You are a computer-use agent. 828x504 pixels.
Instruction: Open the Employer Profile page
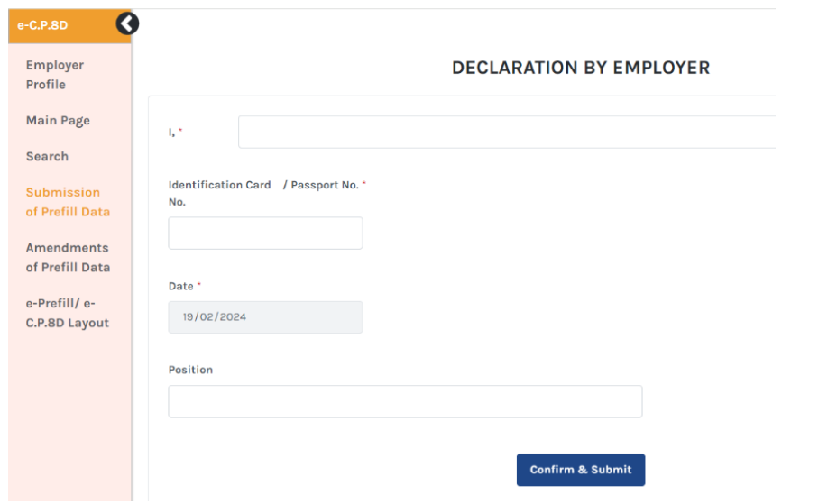pos(55,75)
